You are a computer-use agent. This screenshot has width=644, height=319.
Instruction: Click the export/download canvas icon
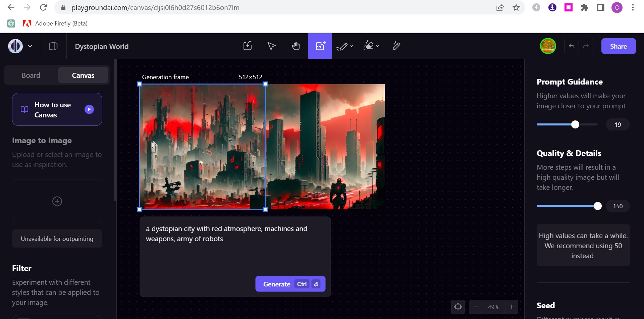(x=247, y=46)
